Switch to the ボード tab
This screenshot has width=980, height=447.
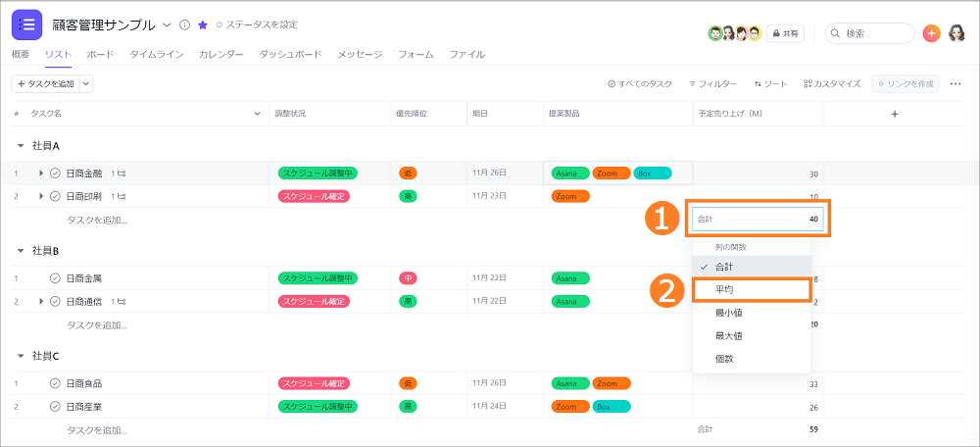101,54
